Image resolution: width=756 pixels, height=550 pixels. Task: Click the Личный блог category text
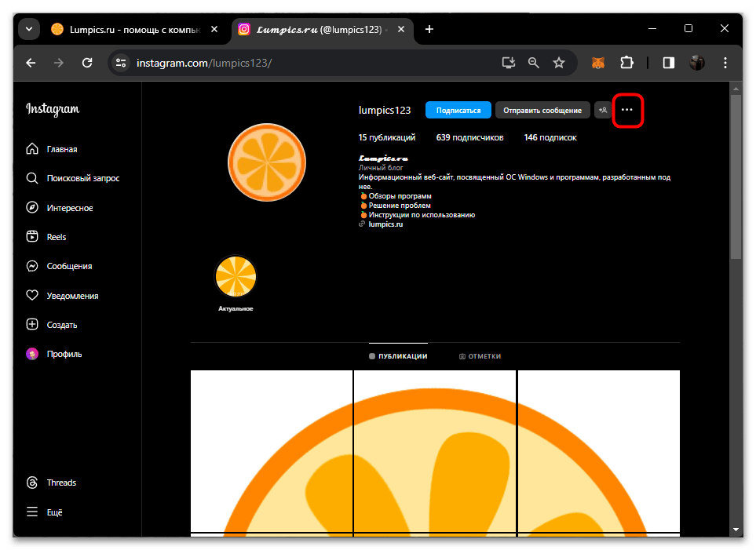click(381, 168)
